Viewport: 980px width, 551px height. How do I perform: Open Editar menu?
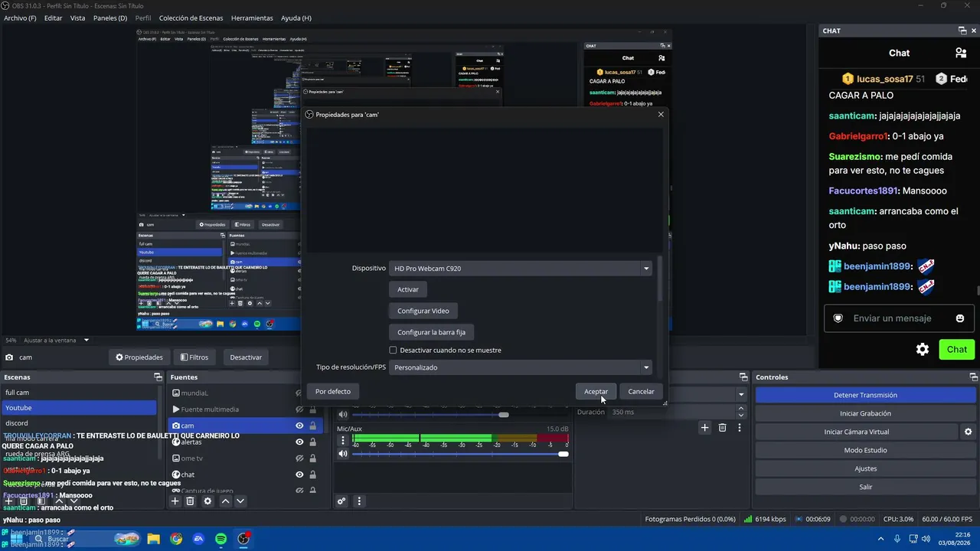tap(53, 18)
